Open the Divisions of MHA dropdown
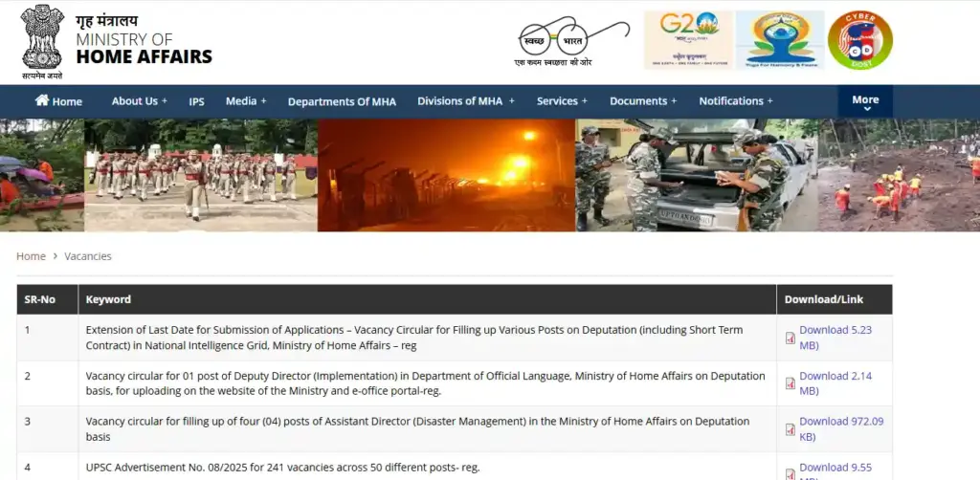This screenshot has height=480, width=980. click(x=465, y=101)
